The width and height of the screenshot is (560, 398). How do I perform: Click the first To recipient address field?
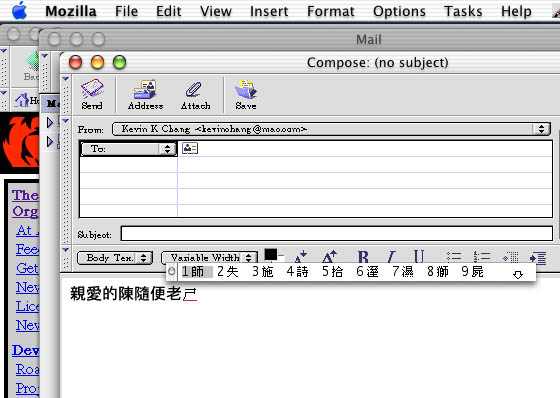(365, 149)
